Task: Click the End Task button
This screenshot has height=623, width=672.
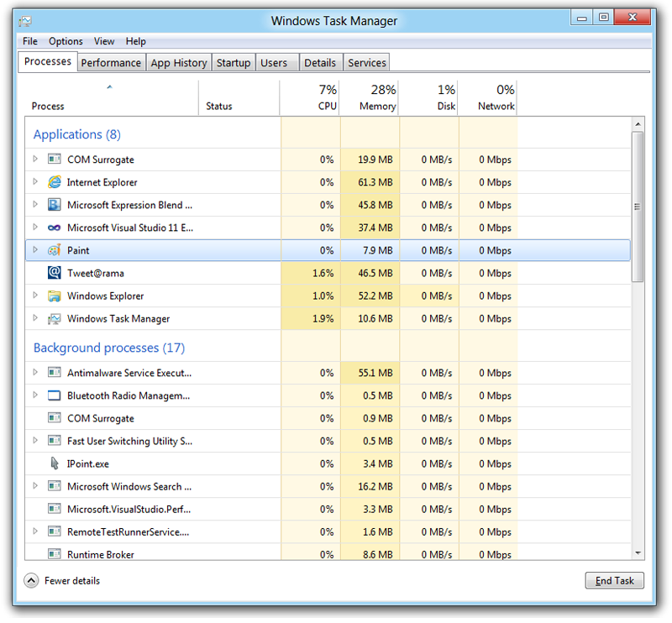Action: tap(614, 580)
